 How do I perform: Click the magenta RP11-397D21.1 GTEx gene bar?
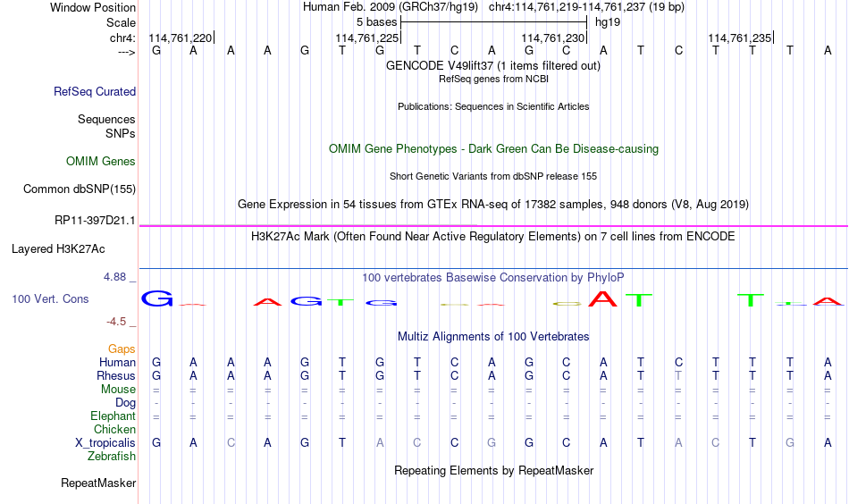pyautogui.click(x=493, y=226)
